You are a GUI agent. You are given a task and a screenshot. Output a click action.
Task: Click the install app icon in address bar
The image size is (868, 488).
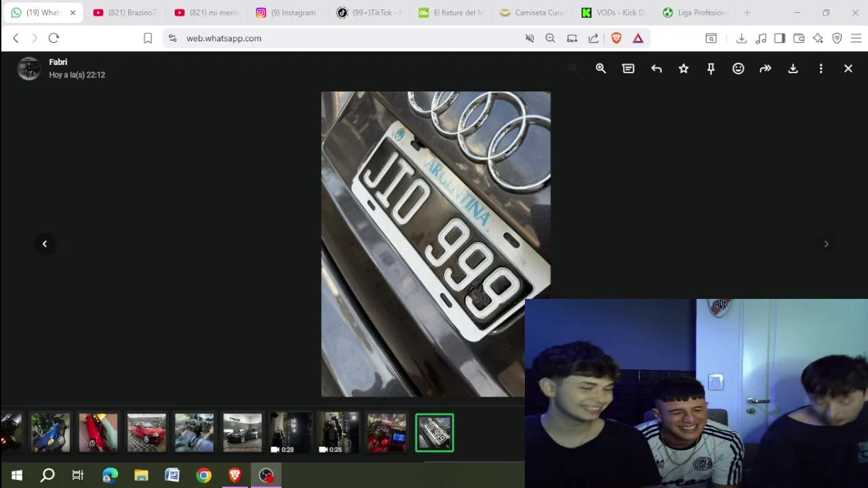[572, 39]
